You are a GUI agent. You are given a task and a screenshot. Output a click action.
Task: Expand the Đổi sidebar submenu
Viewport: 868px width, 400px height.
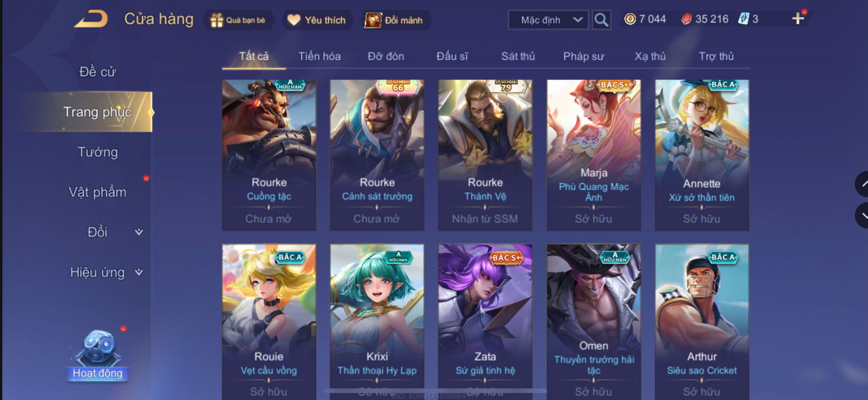139,232
